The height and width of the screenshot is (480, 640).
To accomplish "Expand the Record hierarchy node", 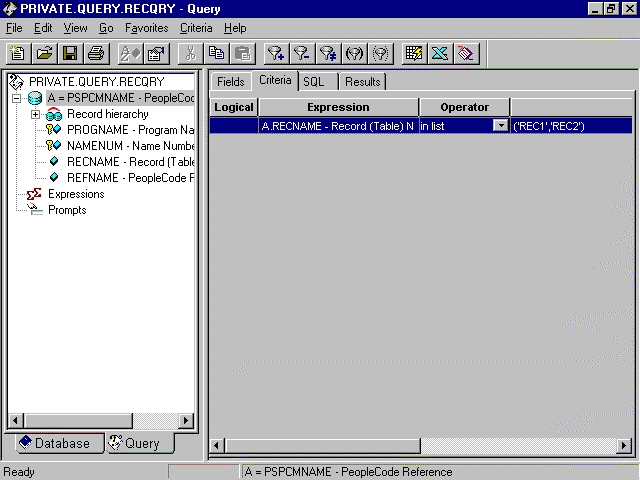I will pyautogui.click(x=36, y=114).
